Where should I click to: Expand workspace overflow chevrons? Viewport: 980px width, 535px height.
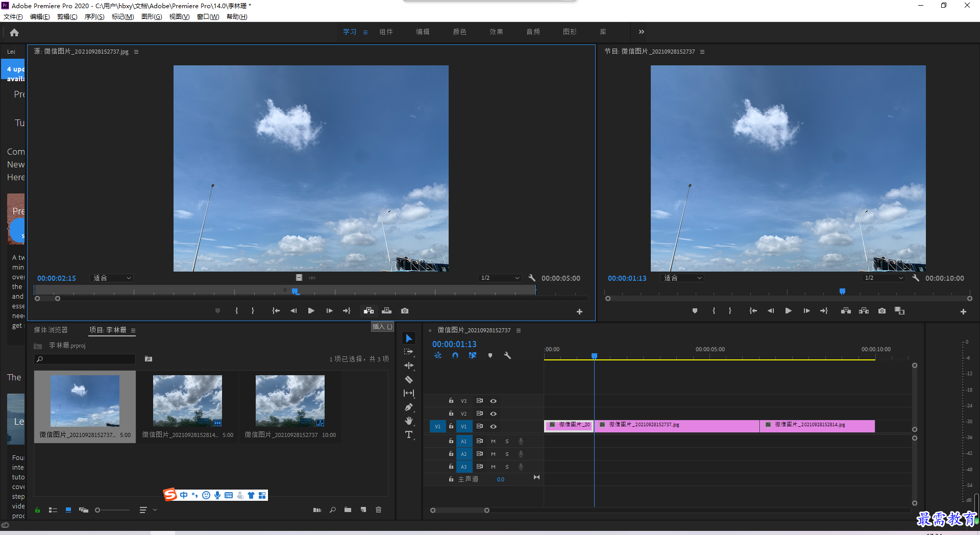[641, 32]
